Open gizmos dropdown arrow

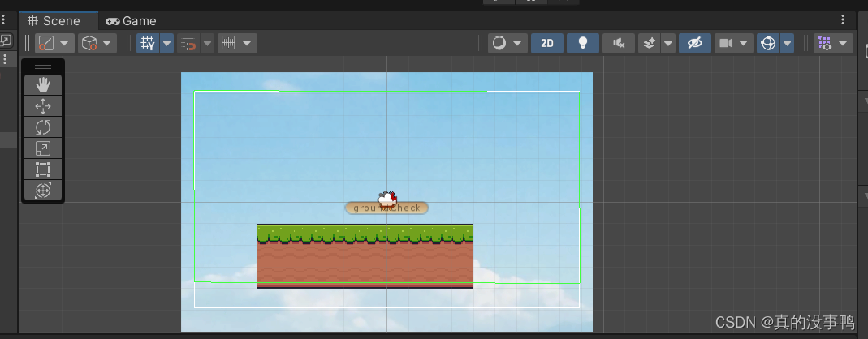point(787,43)
